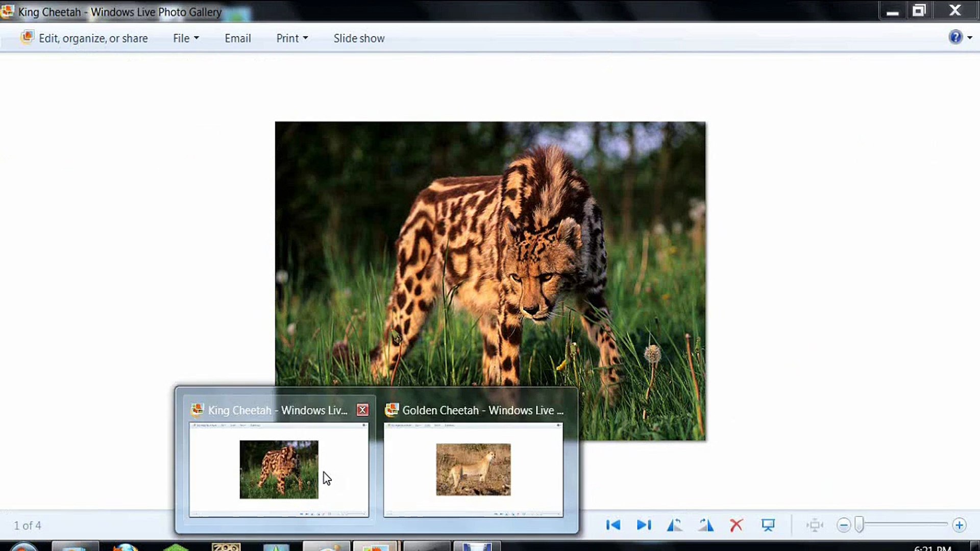The image size is (980, 551).
Task: Go to the next photo
Action: (x=644, y=525)
